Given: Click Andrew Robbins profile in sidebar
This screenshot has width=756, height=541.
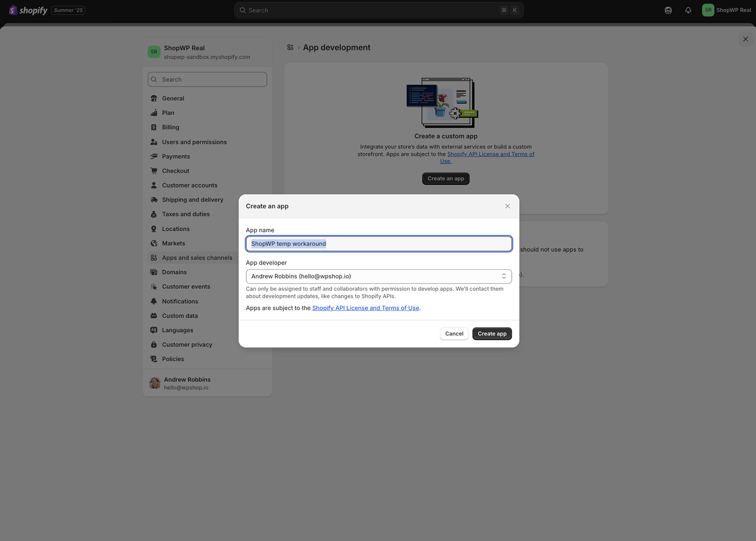Looking at the screenshot, I should point(207,383).
